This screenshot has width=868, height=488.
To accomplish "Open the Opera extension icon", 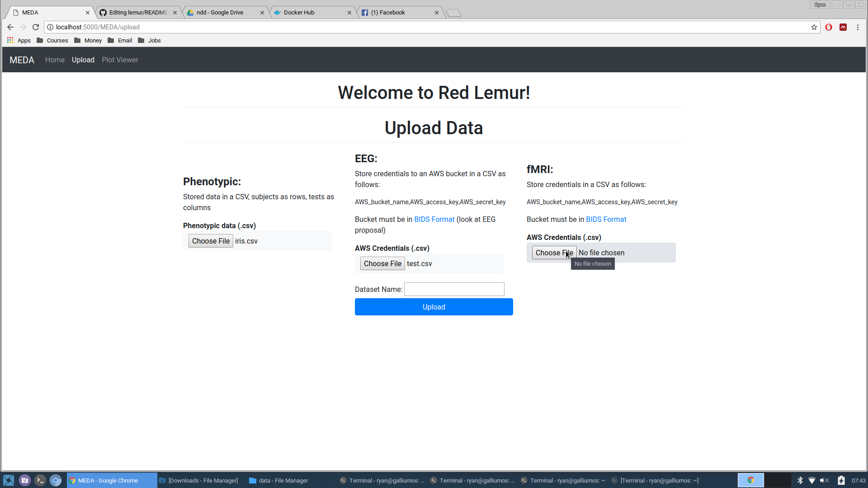I will point(828,27).
